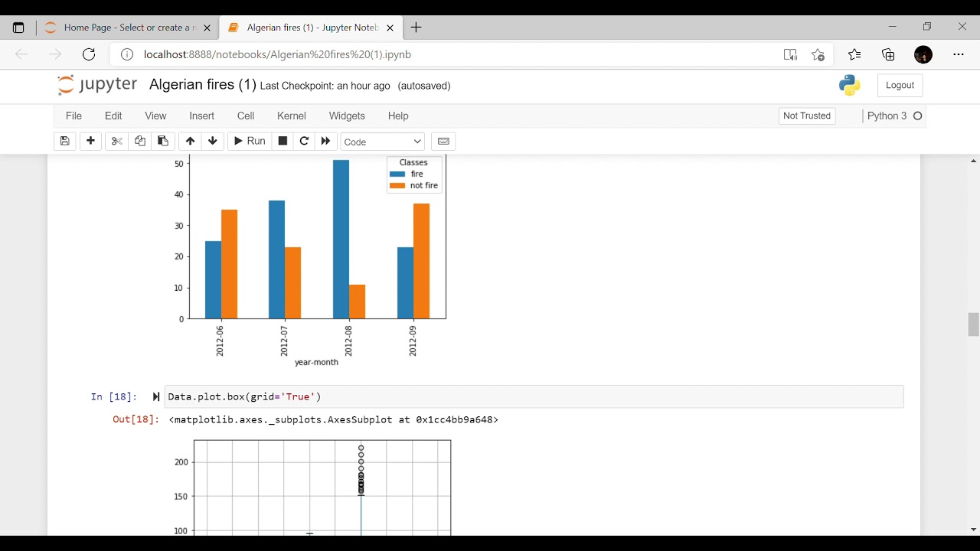Screen dimensions: 980x551
Task: Open the Cell menu
Action: [x=246, y=116]
